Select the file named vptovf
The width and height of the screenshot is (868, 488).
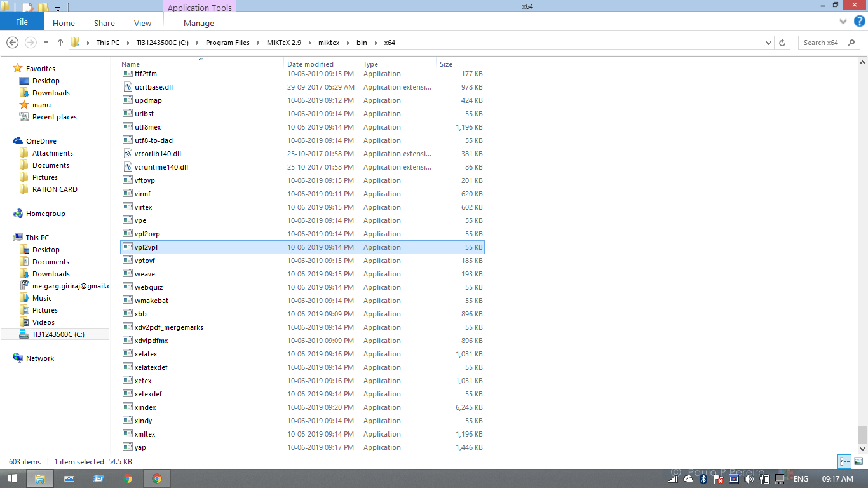[145, 261]
